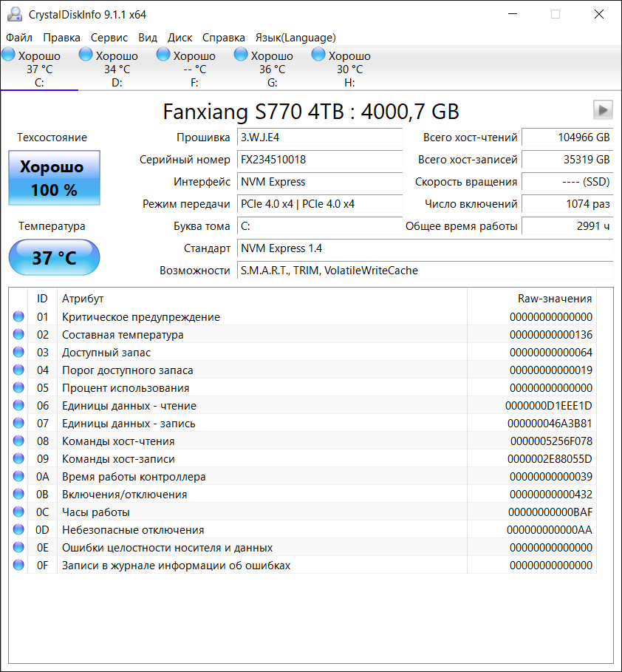Open the Сервис menu
Viewport: 622px width, 672px height.
(109, 38)
